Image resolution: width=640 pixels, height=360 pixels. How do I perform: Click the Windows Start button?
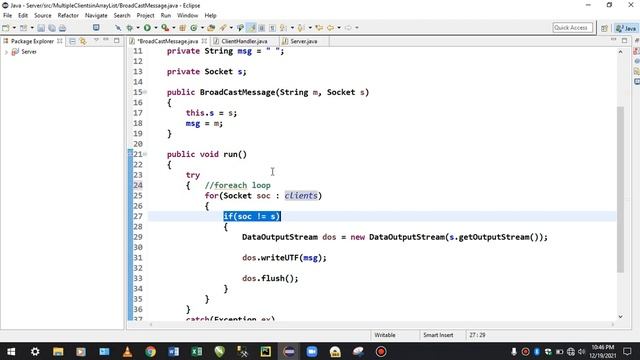pyautogui.click(x=11, y=351)
